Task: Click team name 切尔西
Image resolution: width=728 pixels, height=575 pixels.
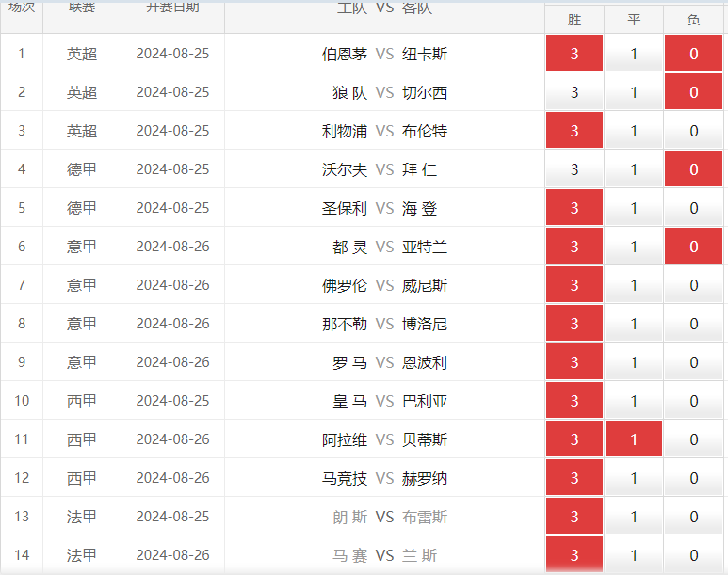Action: tap(425, 92)
